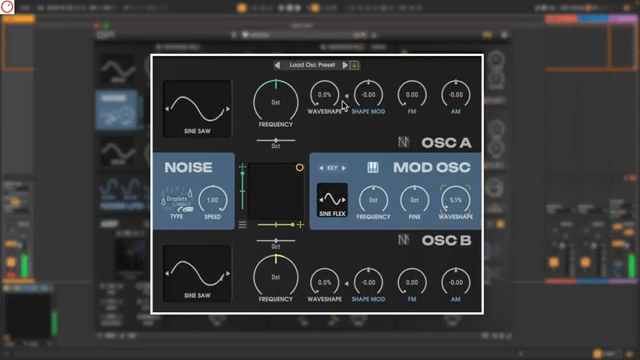Load next oscillator preset arrow
The height and width of the screenshot is (360, 640).
[x=345, y=65]
